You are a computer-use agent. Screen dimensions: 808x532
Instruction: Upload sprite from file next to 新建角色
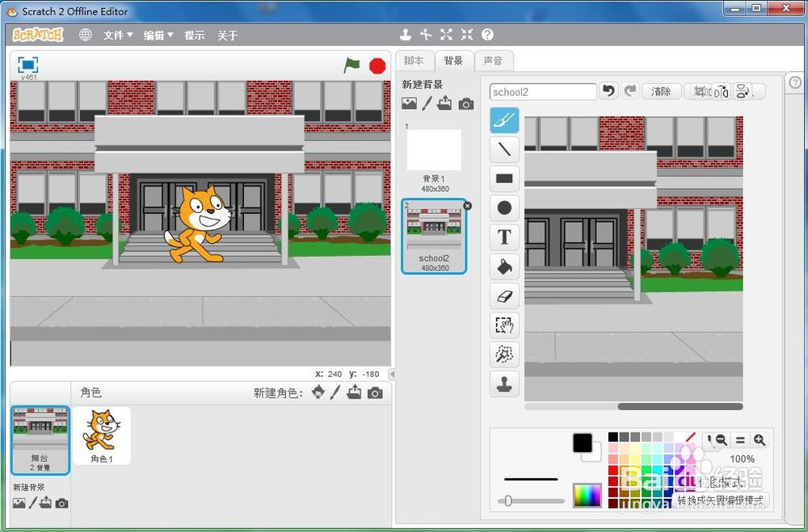tap(354, 392)
